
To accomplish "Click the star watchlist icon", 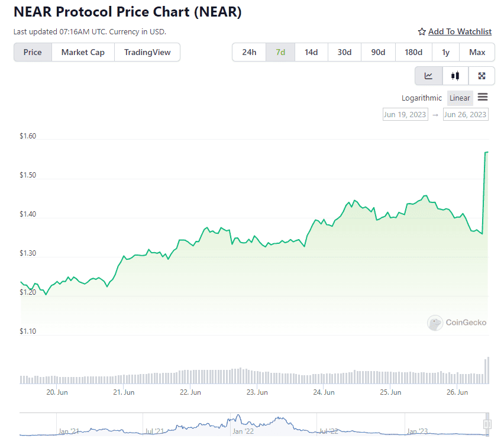I will 422,31.
